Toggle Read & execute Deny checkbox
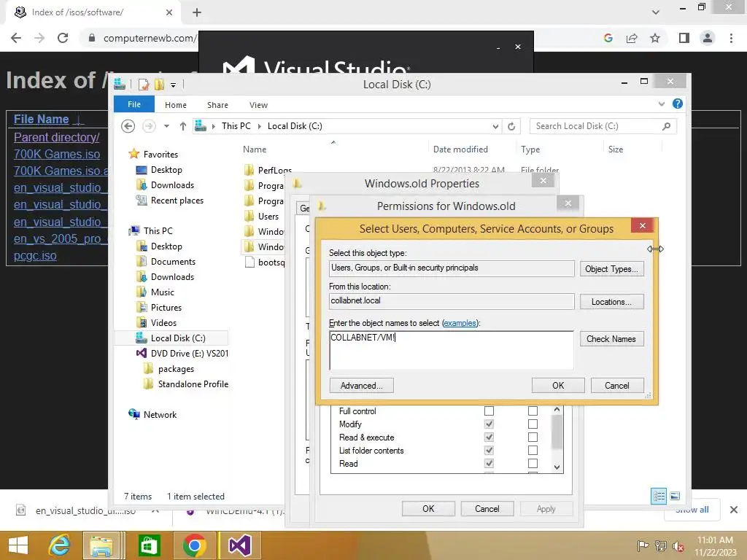The height and width of the screenshot is (560, 747). (x=533, y=437)
